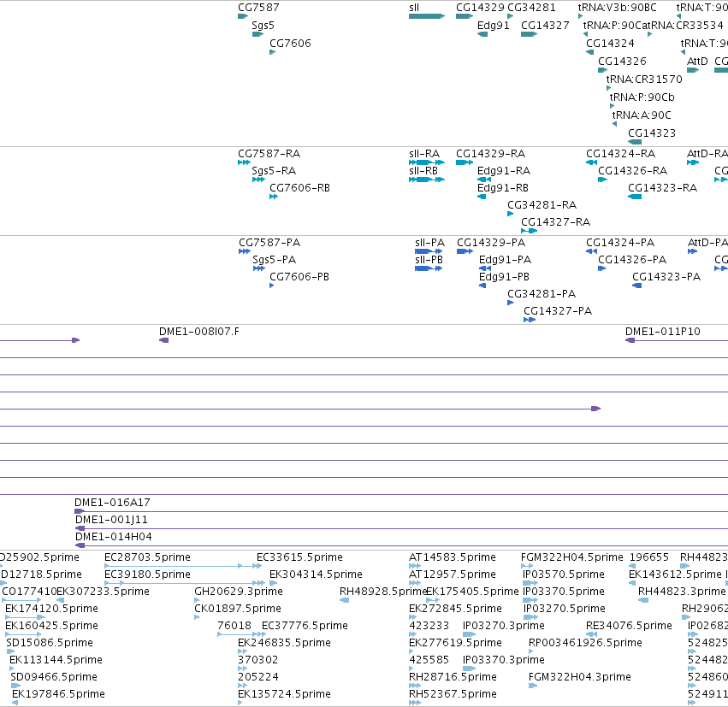Screen dimensions: 728x707
Task: Open the tRNA:A:90C gene feature
Action: coord(614,124)
